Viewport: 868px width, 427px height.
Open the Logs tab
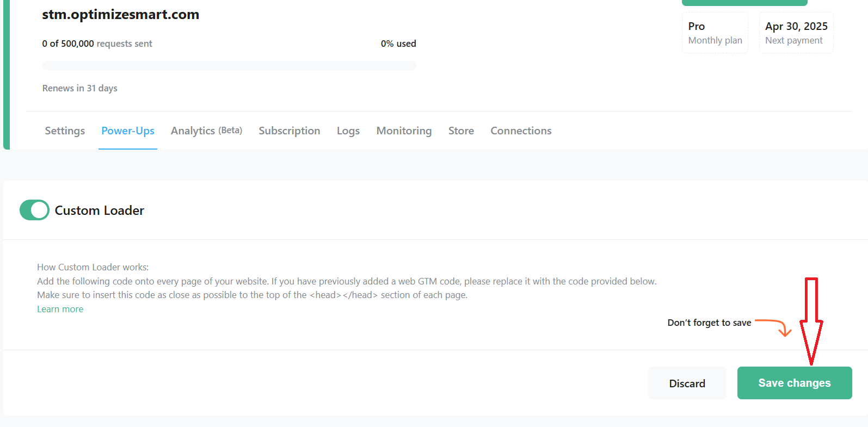pyautogui.click(x=348, y=131)
